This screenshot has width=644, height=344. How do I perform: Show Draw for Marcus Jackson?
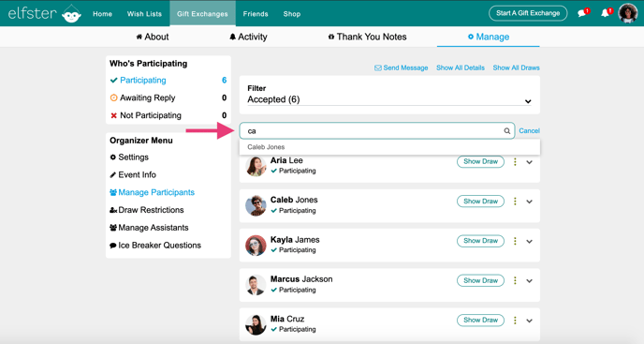[x=480, y=280]
